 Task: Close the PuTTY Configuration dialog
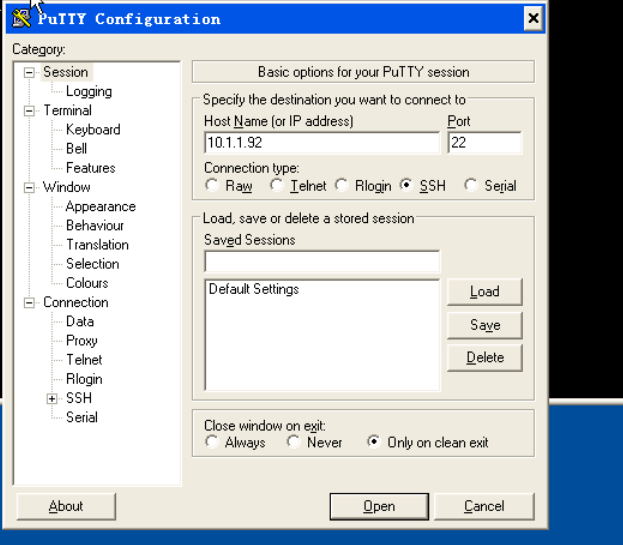(533, 18)
